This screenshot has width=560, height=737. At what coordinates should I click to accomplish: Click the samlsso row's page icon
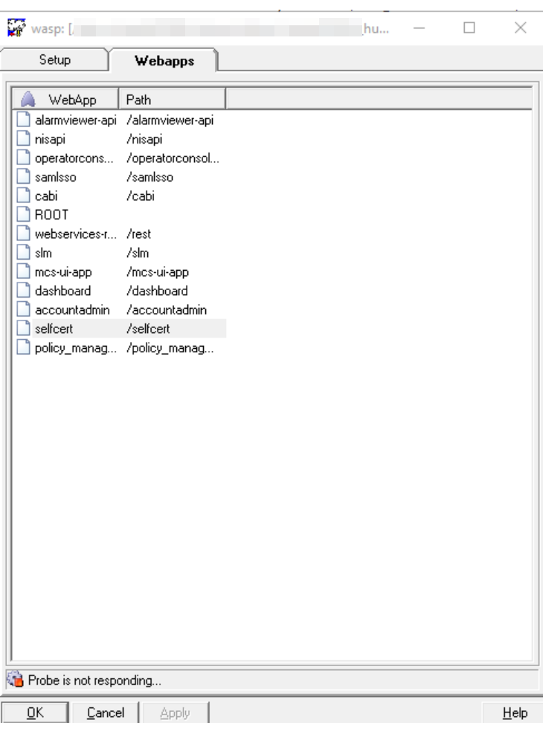[x=24, y=177]
